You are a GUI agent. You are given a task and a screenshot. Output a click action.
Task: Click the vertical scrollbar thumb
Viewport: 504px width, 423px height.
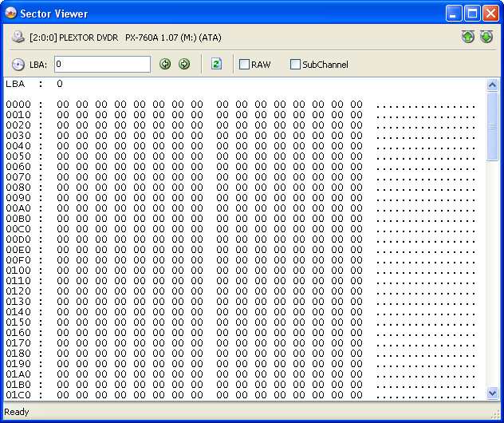click(492, 126)
